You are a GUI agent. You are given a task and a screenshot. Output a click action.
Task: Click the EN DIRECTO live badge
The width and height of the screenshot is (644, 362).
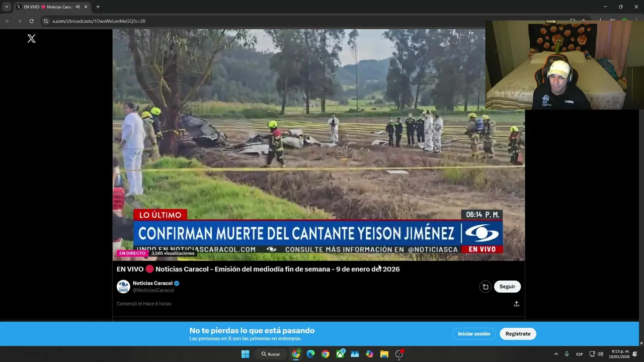tap(132, 253)
